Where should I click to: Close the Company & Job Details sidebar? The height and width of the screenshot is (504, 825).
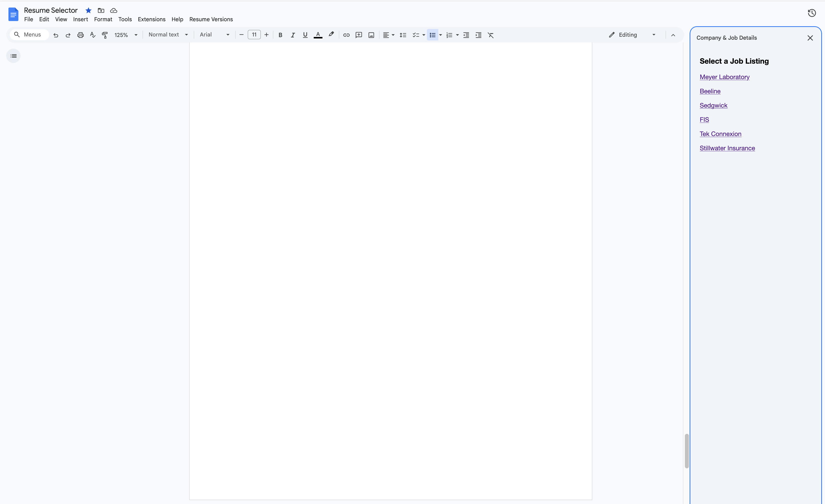coord(810,38)
